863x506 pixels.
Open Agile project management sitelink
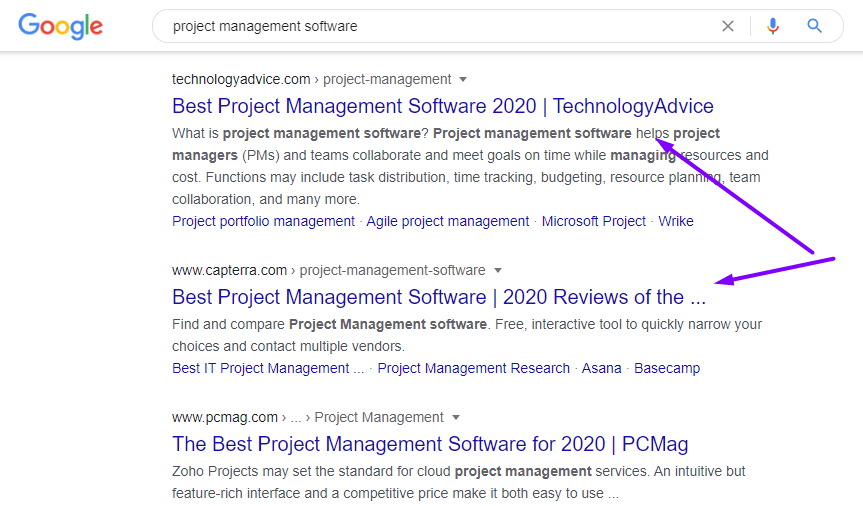(x=447, y=221)
